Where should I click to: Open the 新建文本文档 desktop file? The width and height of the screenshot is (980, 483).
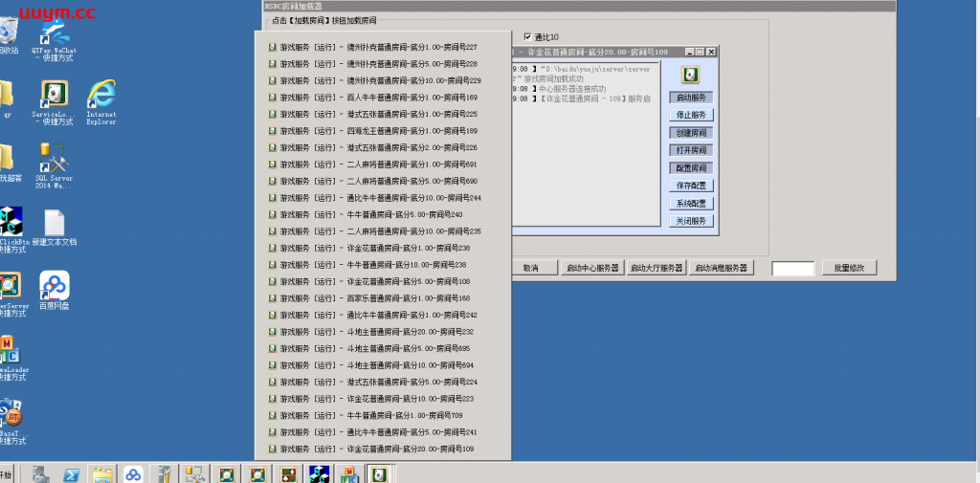(54, 224)
